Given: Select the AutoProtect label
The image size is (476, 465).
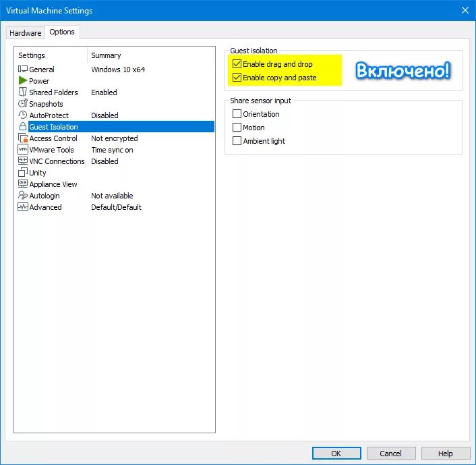Looking at the screenshot, I should coord(49,115).
